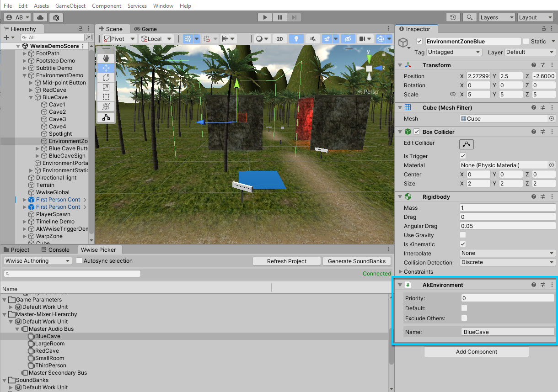Screen dimensions: 558x392
Task: Select the Hand tool in Scene toolbar
Action: click(x=106, y=58)
